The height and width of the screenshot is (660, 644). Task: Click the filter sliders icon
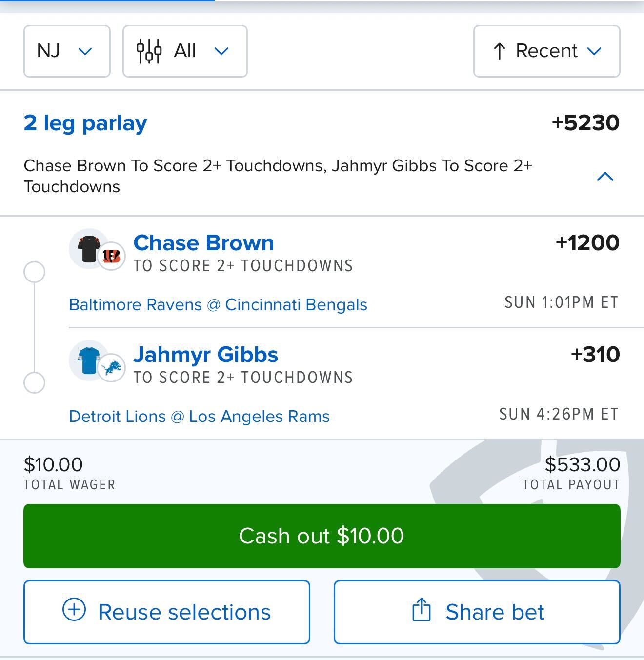[x=149, y=51]
